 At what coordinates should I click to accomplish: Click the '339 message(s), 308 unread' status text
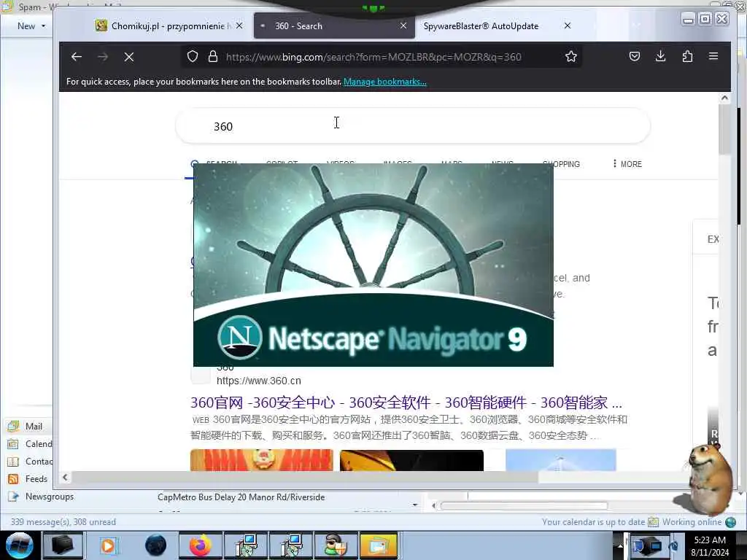63,522
